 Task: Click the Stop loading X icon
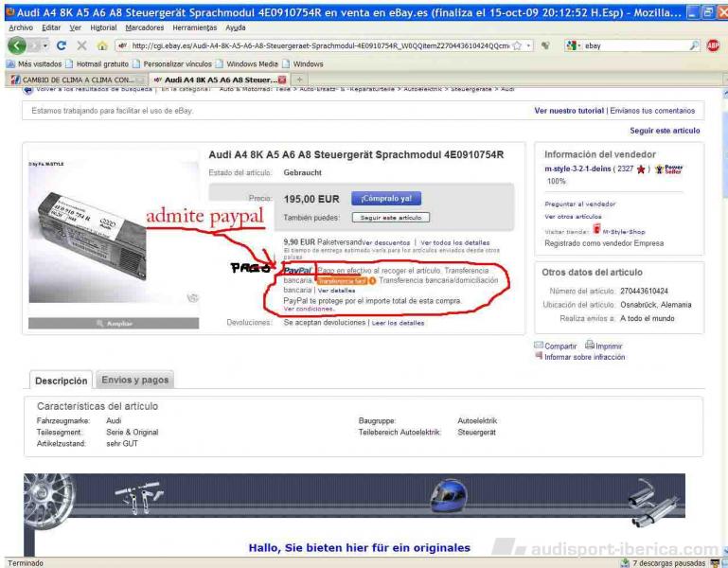(x=81, y=45)
